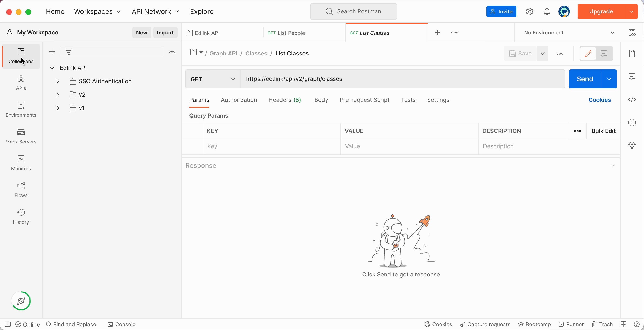Open Save options dropdown arrow
The height and width of the screenshot is (330, 644).
(x=542, y=54)
